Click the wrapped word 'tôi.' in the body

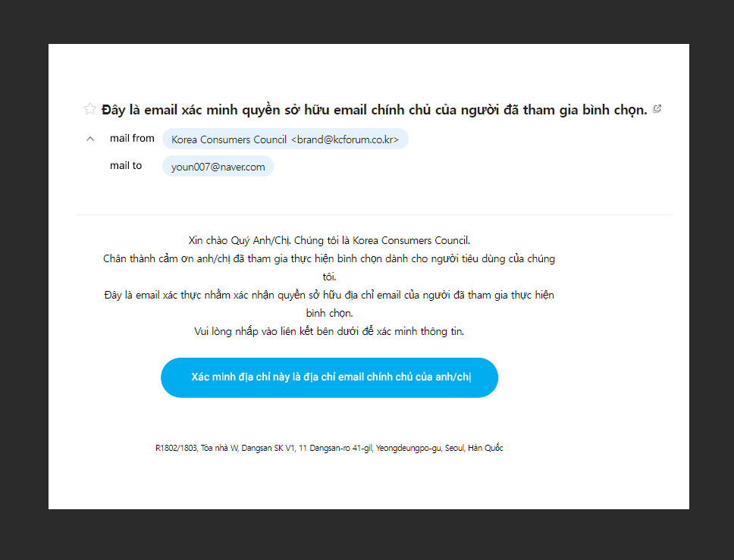(x=329, y=277)
